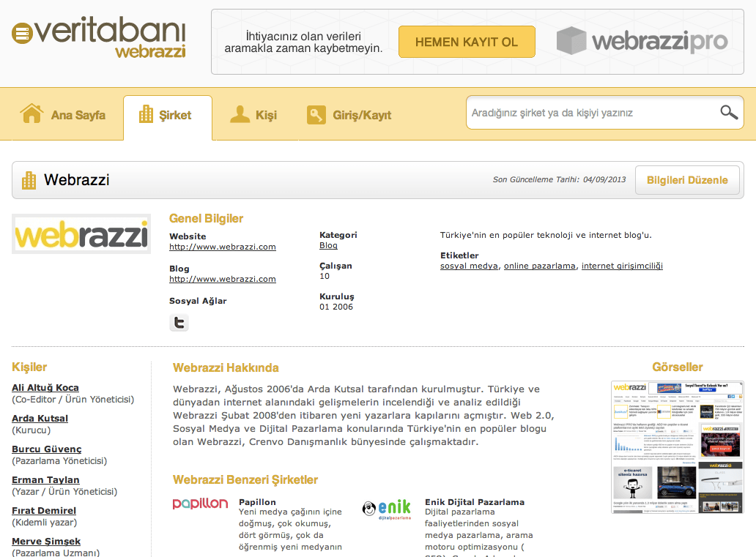
Task: Click the Webrazzi homepage screenshot thumbnail
Action: click(677, 446)
